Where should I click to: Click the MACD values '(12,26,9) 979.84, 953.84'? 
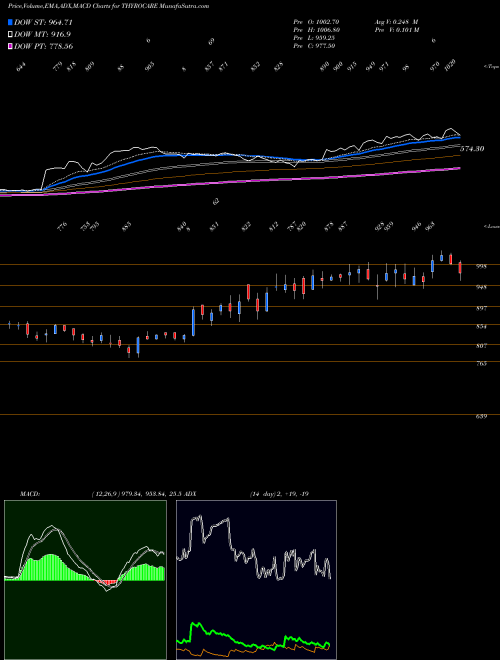[129, 494]
